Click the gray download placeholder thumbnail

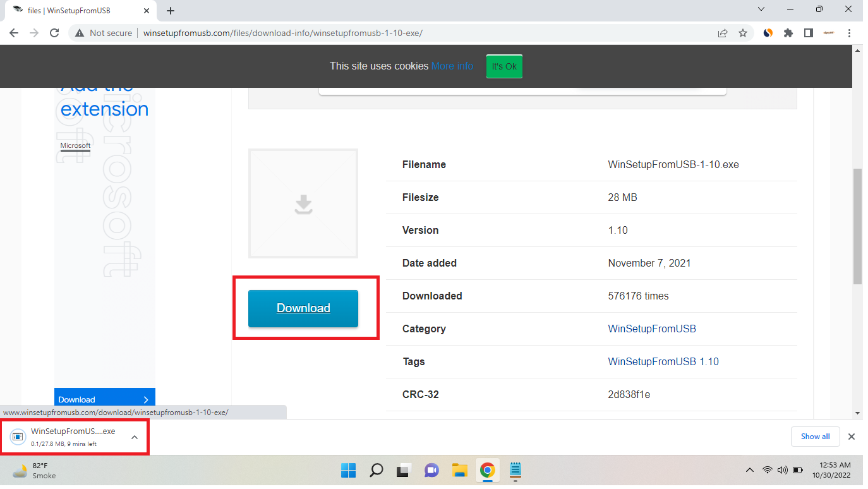point(303,203)
